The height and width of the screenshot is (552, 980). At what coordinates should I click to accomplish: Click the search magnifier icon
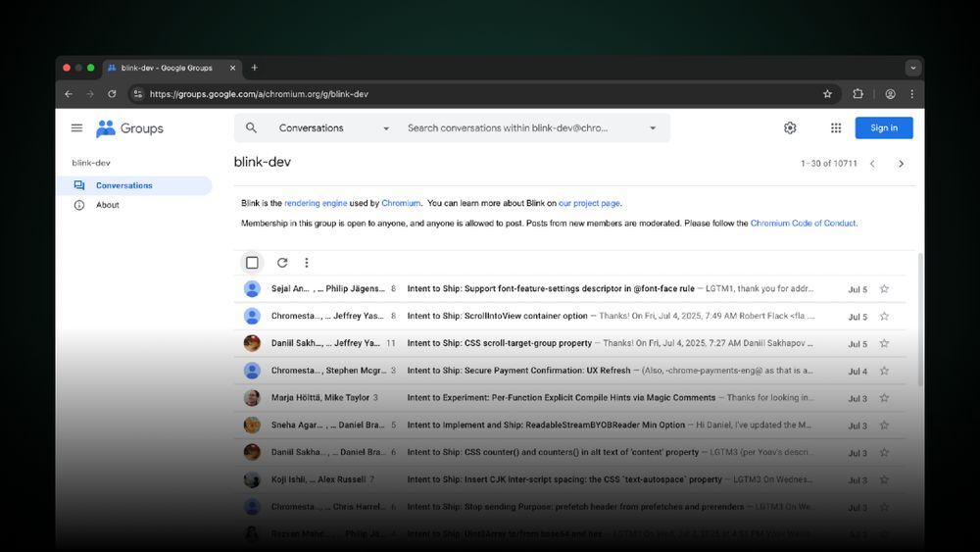251,127
